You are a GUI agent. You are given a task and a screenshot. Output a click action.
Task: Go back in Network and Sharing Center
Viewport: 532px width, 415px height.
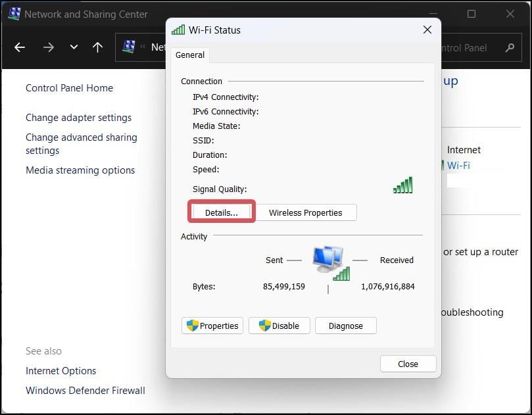pyautogui.click(x=20, y=47)
